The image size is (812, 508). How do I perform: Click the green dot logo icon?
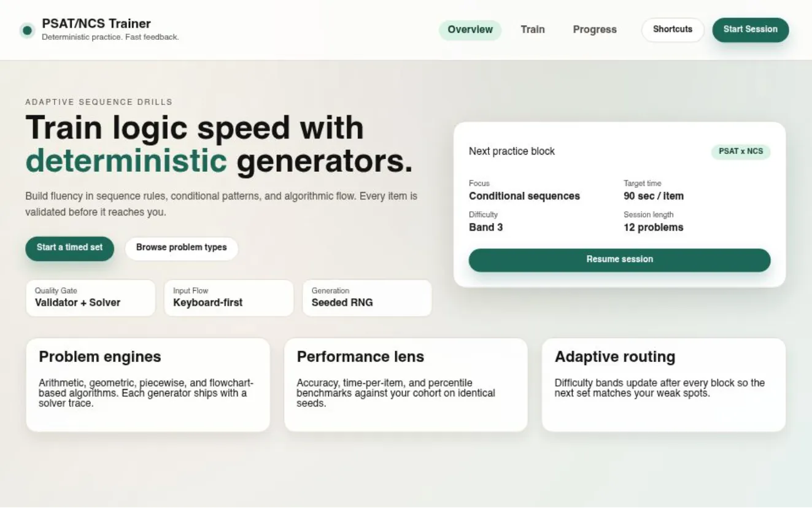[x=27, y=30]
